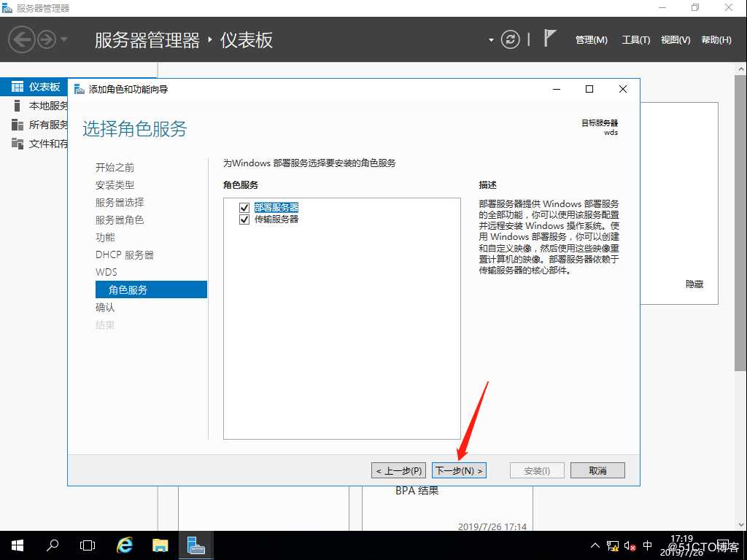The width and height of the screenshot is (747, 560).
Task: Go to the DHCP 服务器 wizard step
Action: (x=124, y=254)
